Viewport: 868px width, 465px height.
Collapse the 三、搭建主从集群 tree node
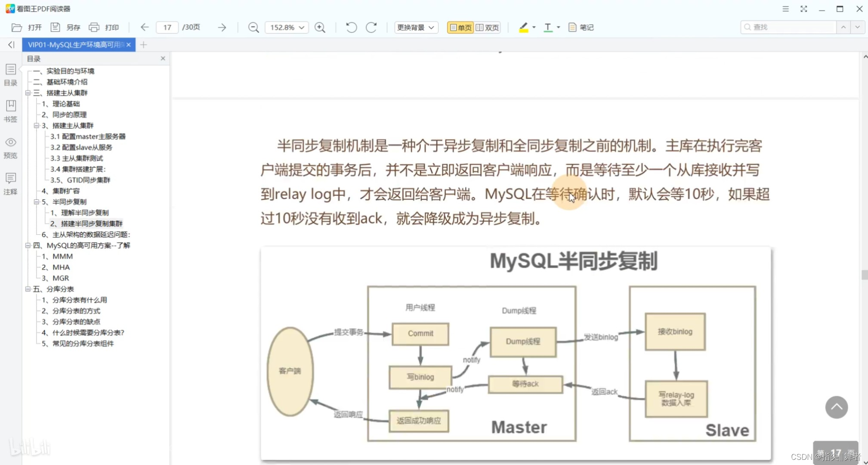(28, 93)
